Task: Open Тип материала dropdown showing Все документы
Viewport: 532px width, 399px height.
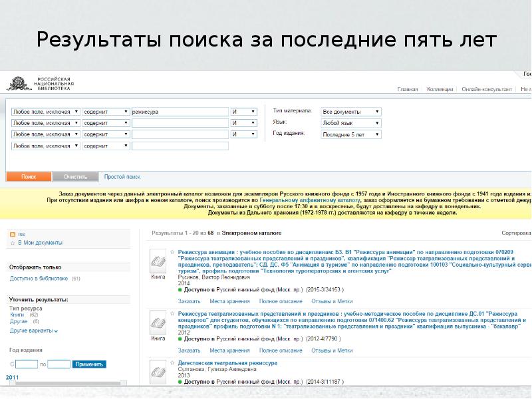Action: click(x=351, y=112)
